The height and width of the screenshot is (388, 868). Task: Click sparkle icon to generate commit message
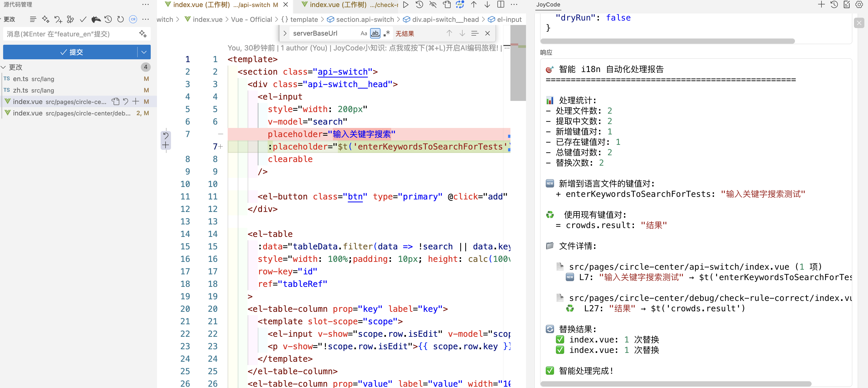tap(143, 34)
